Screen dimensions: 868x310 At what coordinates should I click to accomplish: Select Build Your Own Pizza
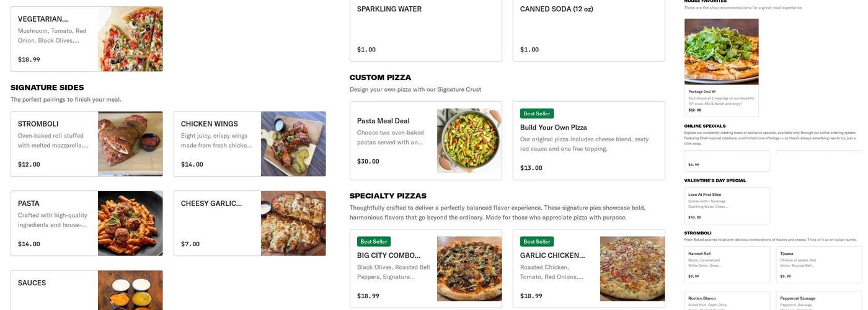[x=588, y=141]
